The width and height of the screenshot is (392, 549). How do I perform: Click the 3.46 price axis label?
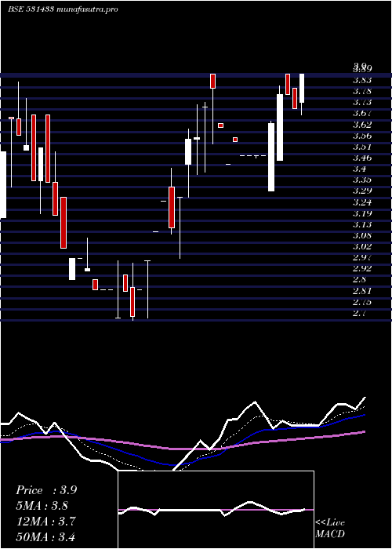pos(362,158)
